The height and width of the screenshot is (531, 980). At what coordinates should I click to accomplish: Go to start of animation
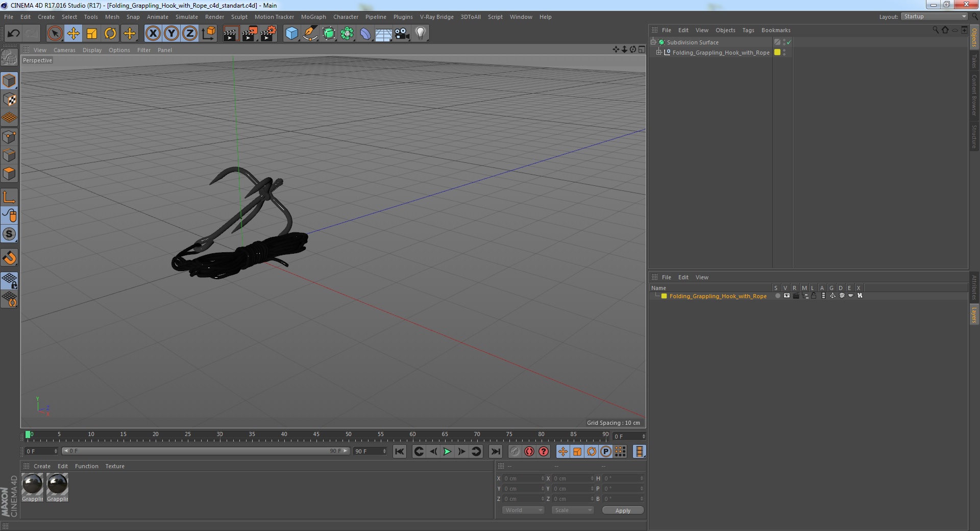[400, 451]
